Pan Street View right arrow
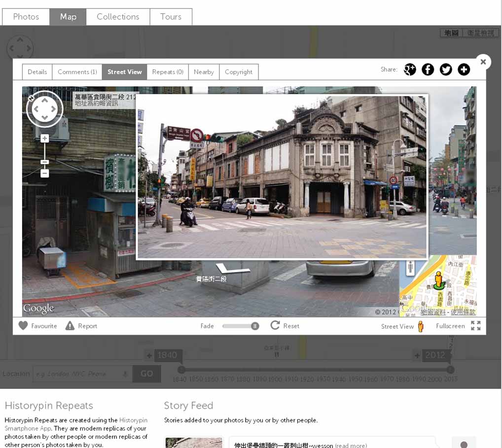Screen dimensions: 502x448 53,109
